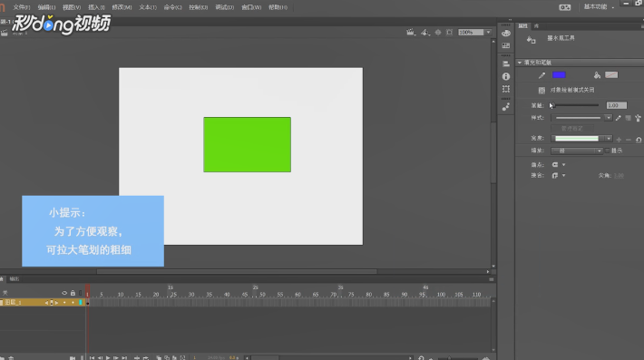Click the delete width profile minus icon
Viewport: 644px width, 360px height.
[629, 140]
